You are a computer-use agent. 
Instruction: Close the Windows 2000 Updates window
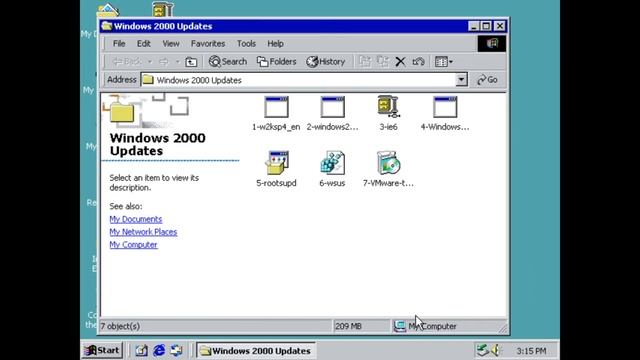500,26
